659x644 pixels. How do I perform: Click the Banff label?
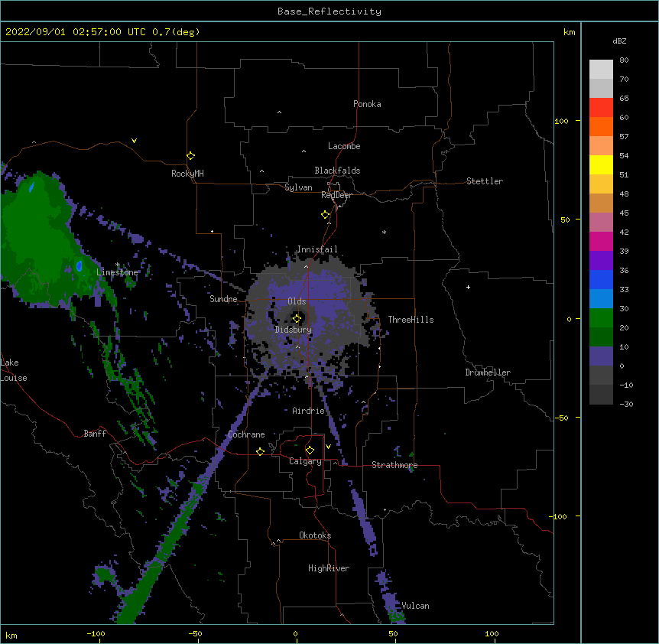[95, 434]
